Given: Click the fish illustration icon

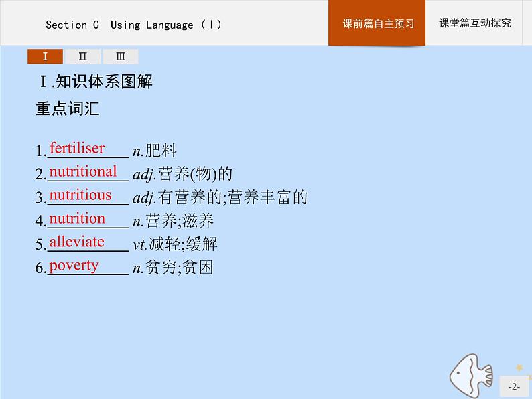Looking at the screenshot, I should click(471, 376).
